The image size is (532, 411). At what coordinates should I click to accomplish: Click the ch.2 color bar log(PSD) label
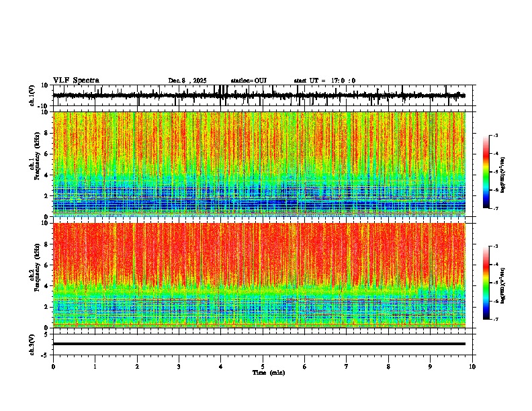503,285
